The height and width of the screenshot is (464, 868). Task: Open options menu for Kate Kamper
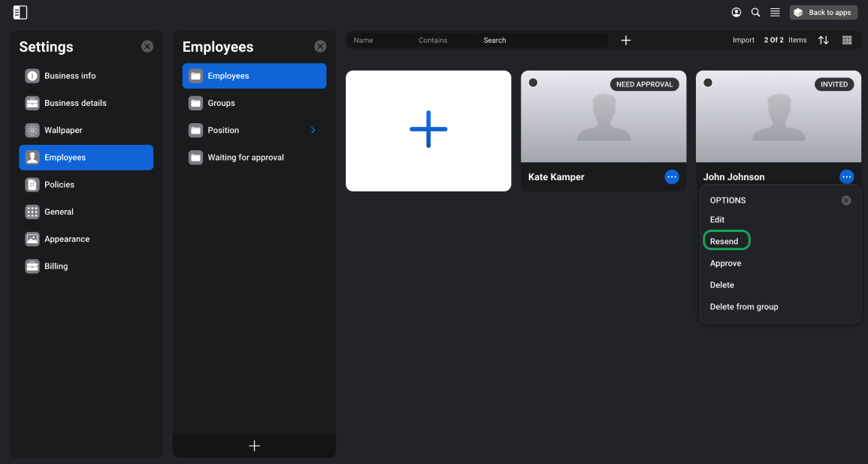click(x=672, y=177)
